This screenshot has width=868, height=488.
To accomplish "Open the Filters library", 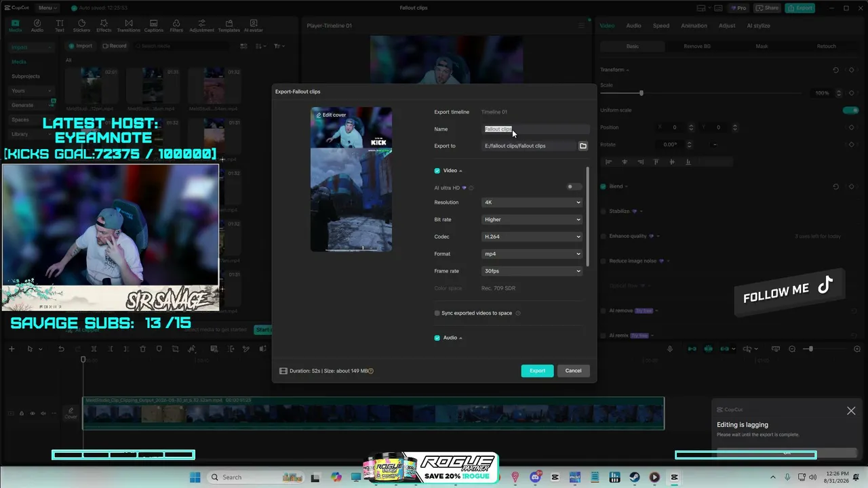I will (176, 26).
